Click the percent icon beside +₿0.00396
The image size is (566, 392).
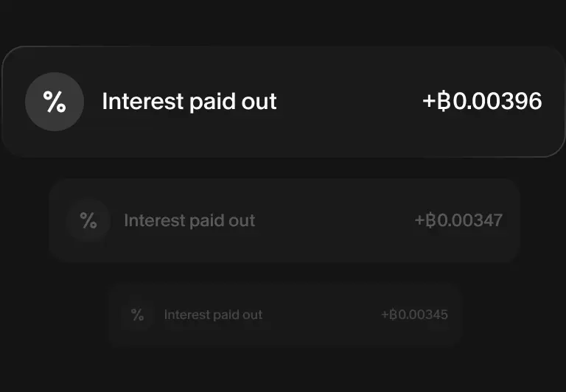tap(55, 102)
